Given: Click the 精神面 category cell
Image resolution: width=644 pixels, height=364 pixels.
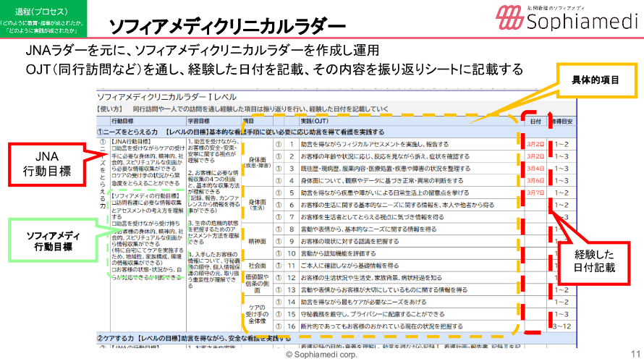Looking at the screenshot, I should [257, 242].
